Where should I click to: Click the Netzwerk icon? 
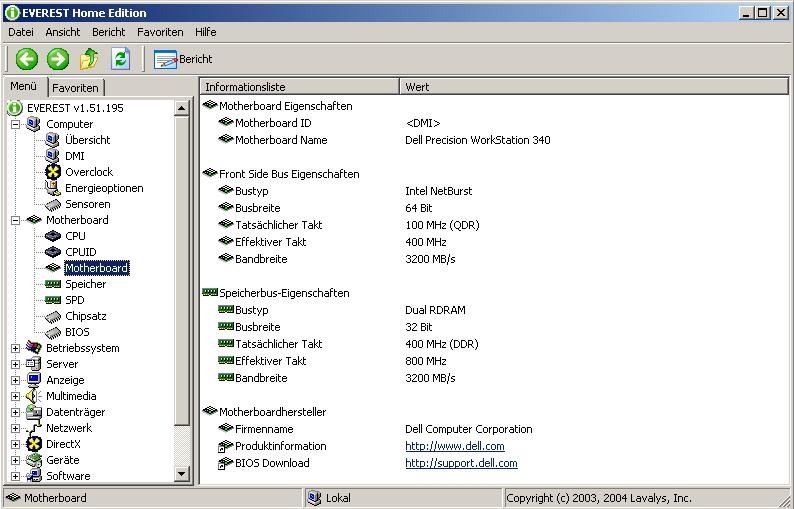[x=33, y=428]
